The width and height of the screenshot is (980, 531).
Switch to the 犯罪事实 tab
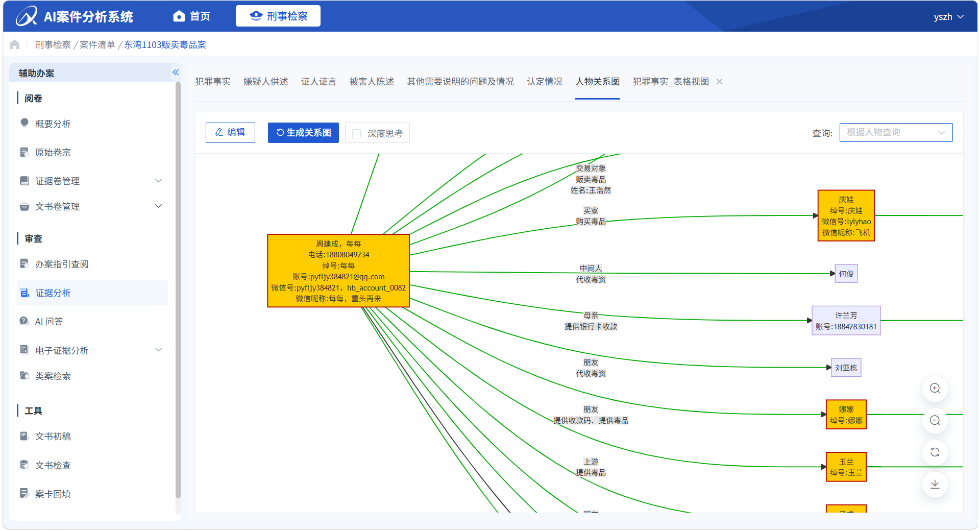coord(213,82)
